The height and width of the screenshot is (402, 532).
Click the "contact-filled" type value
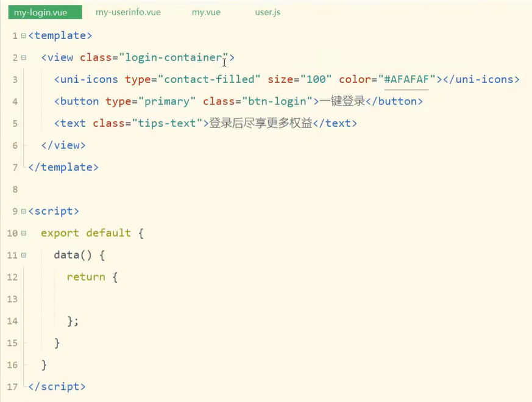pos(209,79)
